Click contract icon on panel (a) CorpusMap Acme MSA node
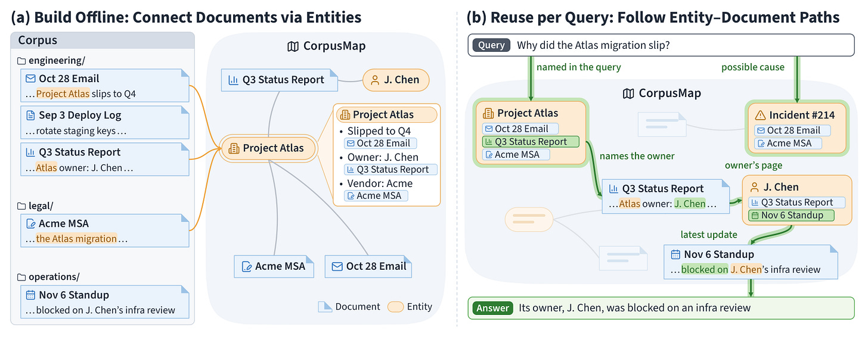 point(246,266)
